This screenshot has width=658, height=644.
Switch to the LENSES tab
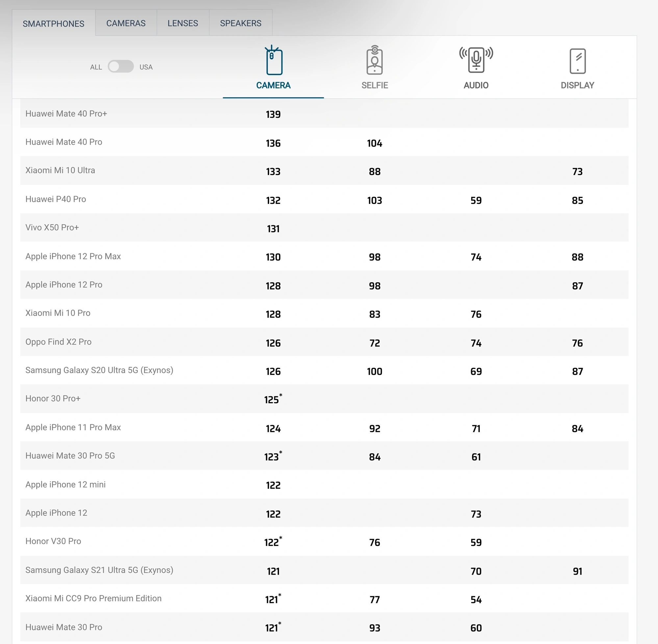[183, 23]
